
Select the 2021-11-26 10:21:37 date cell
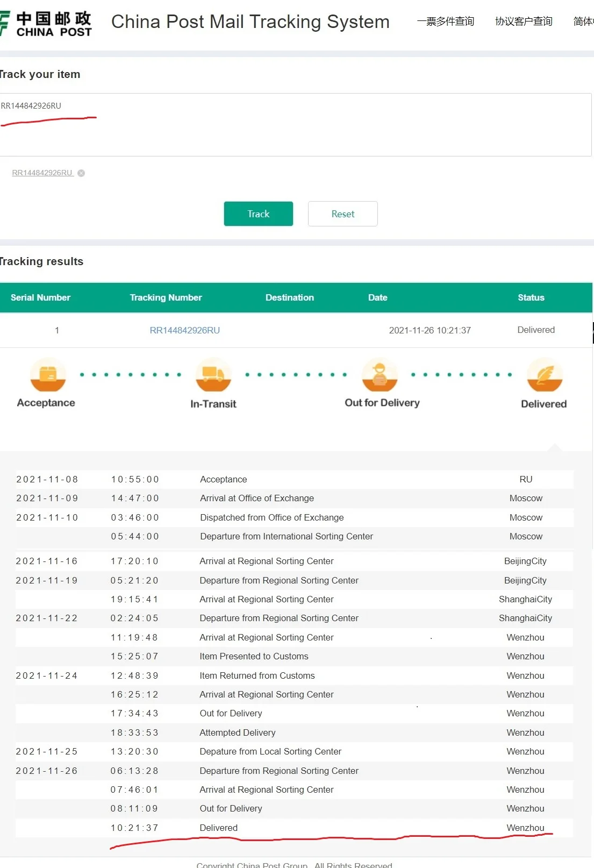coord(430,330)
